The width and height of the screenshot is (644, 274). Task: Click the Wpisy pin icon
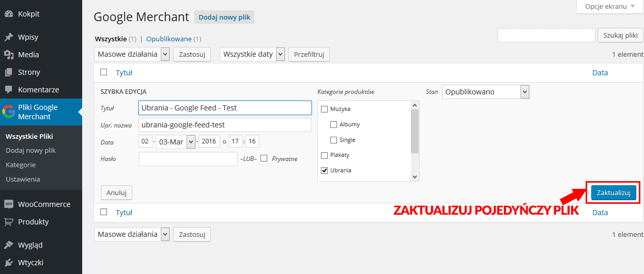[x=8, y=37]
